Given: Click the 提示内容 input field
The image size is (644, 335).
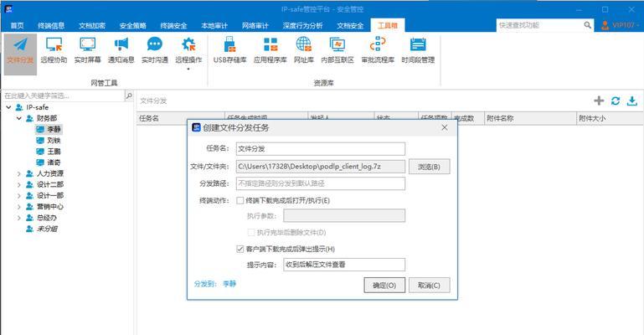Looking at the screenshot, I should 344,265.
